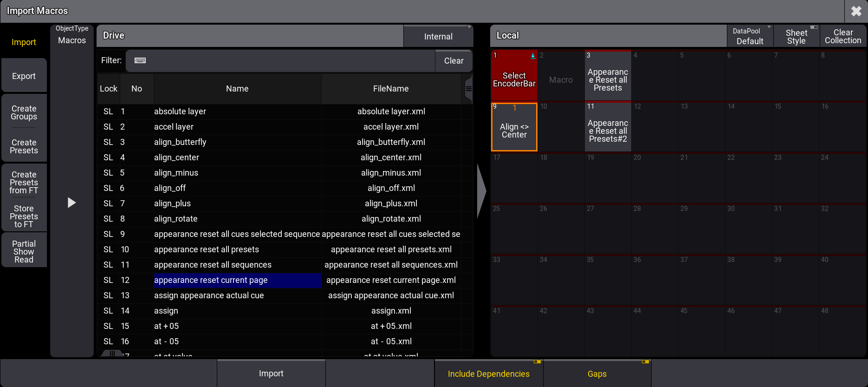
Task: Close the Import Macros window with X
Action: (856, 11)
